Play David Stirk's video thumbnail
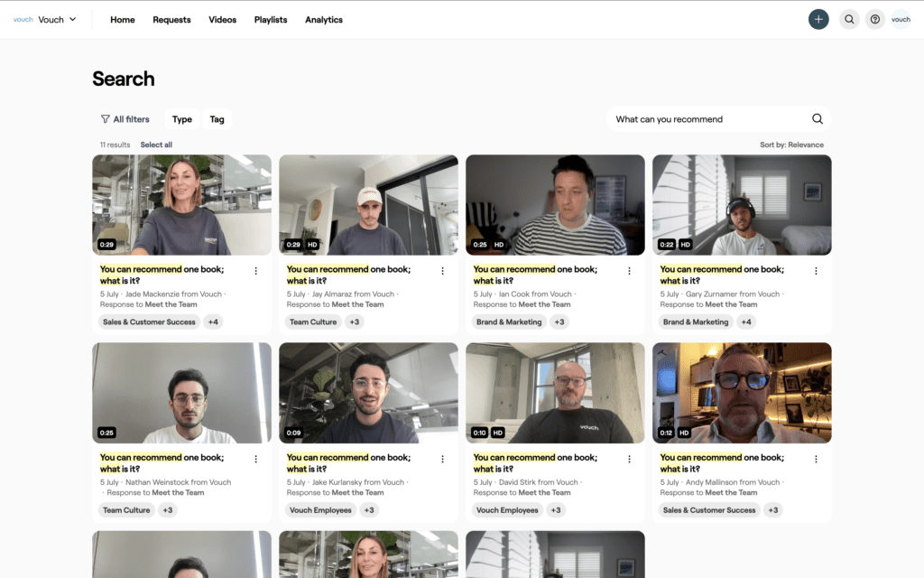Viewport: 924px width, 578px height. click(555, 393)
